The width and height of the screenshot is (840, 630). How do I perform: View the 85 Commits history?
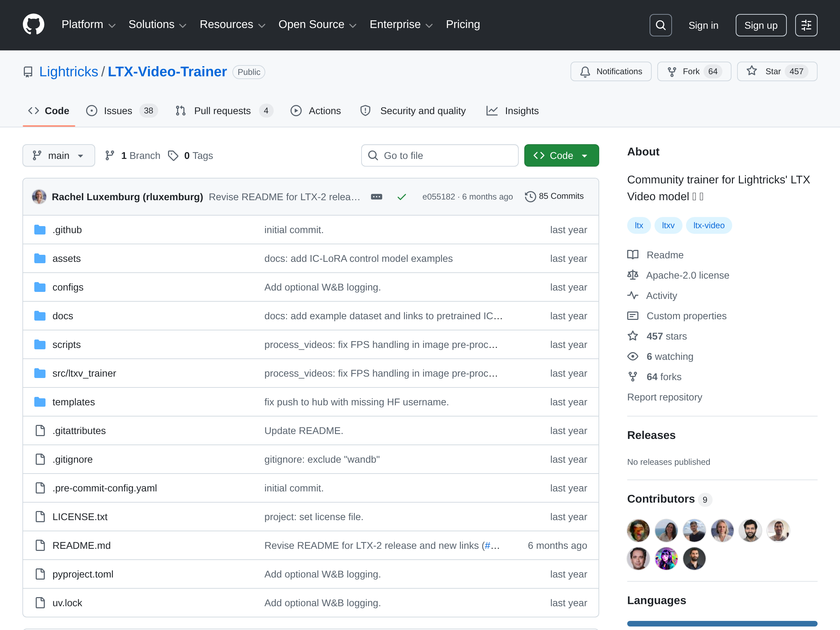[x=554, y=196]
